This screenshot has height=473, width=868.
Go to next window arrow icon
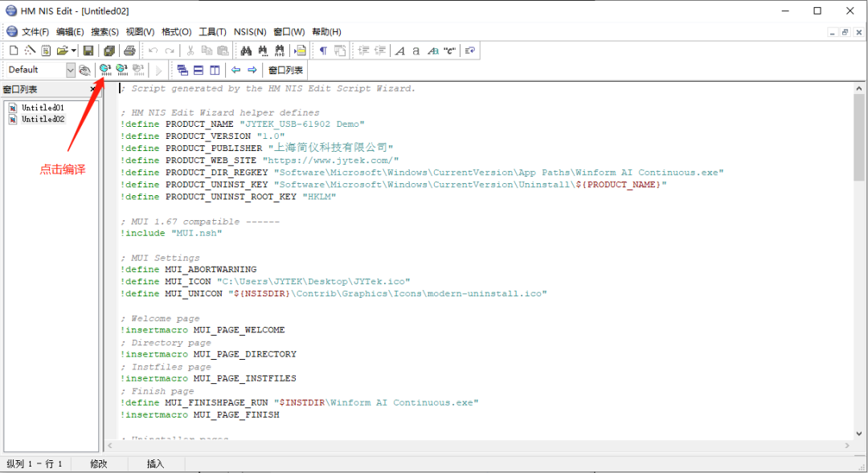tap(252, 70)
